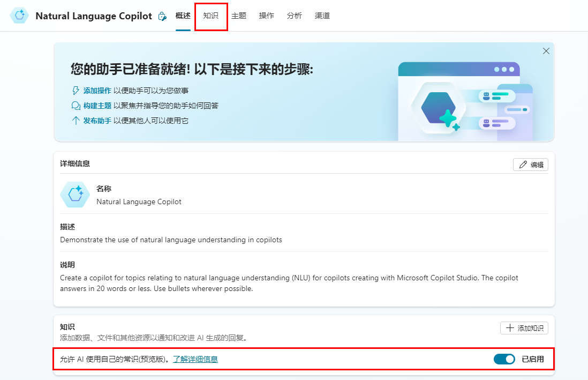
Task: Click the description text Demonstrate the use
Action: (171, 240)
